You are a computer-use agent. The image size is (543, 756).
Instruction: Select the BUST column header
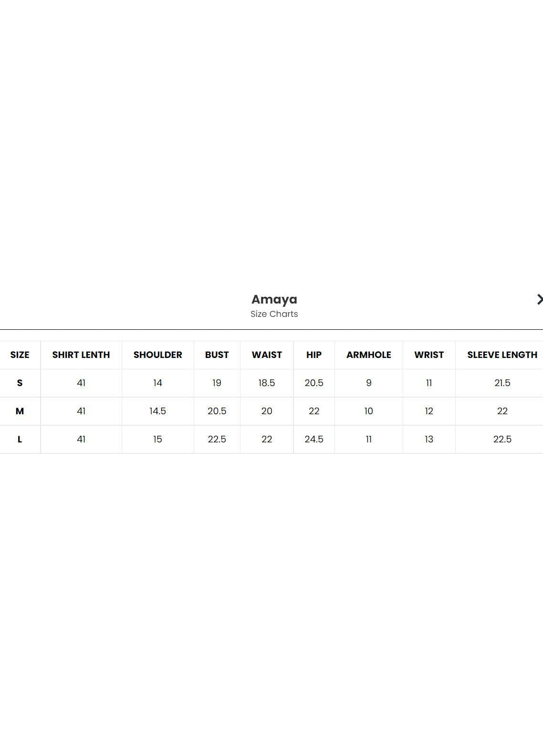pos(217,355)
